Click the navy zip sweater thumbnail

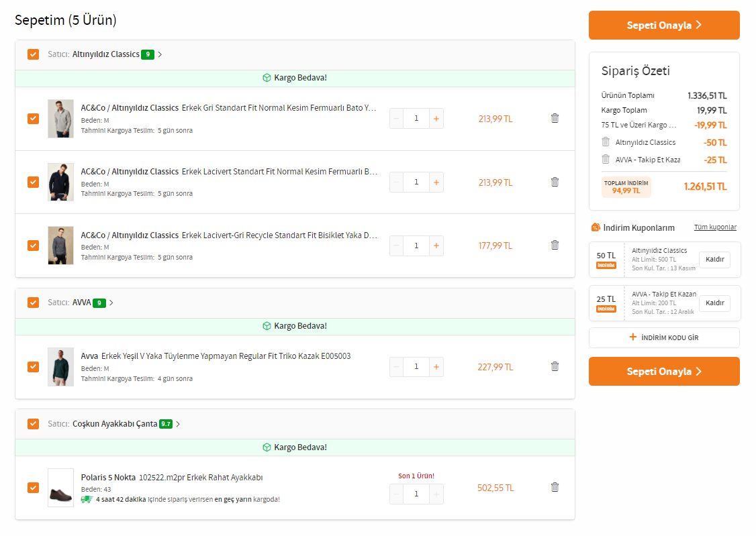tap(60, 182)
